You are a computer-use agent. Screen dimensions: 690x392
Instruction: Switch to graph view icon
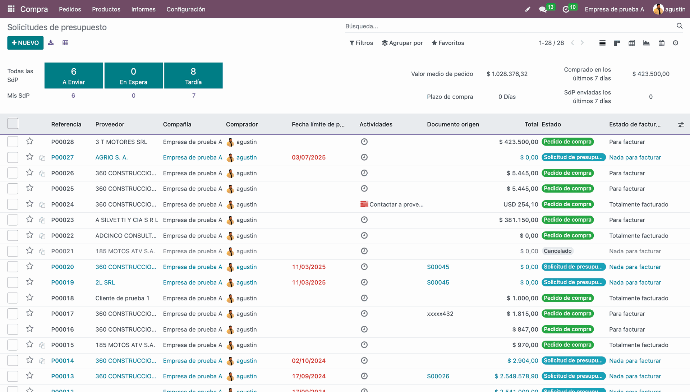[646, 43]
